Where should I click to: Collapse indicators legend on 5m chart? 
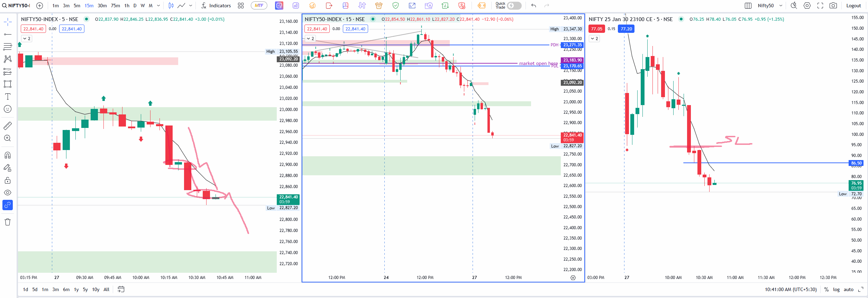pyautogui.click(x=27, y=38)
